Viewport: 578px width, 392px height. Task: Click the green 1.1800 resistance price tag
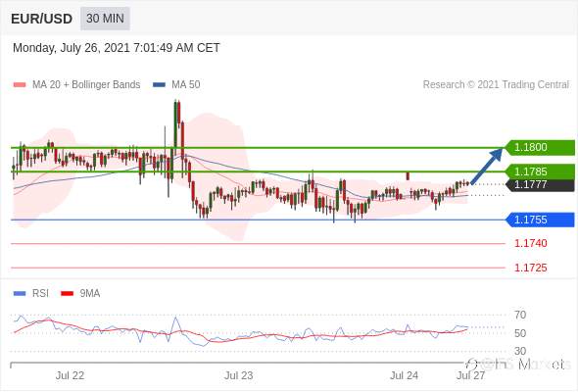click(541, 148)
